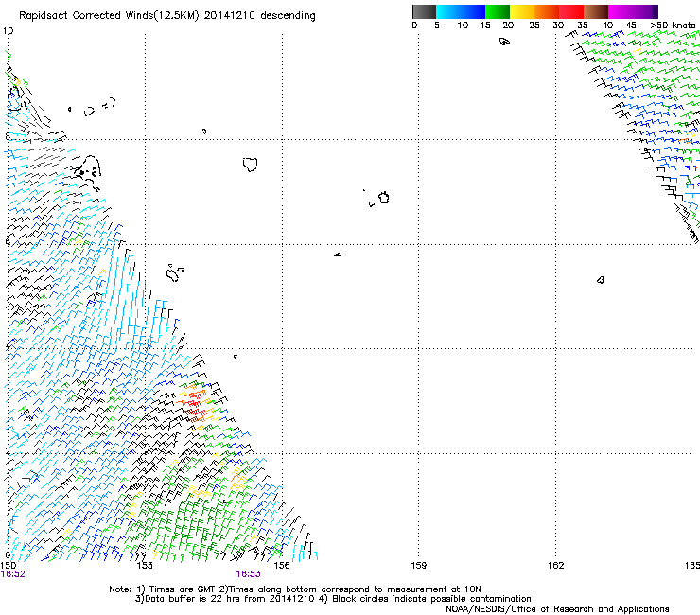The width and height of the screenshot is (700, 615).
Task: Click the brown 35-40 knots color swatch
Action: pyautogui.click(x=596, y=11)
